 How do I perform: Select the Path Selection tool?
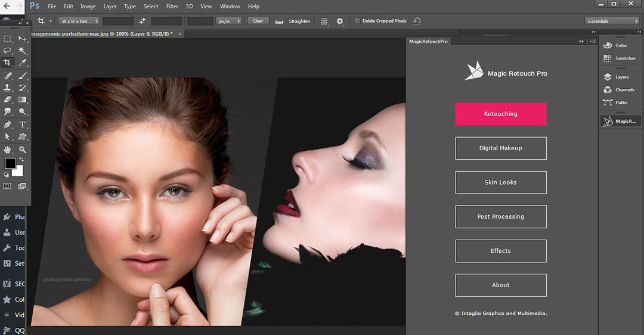pos(7,137)
